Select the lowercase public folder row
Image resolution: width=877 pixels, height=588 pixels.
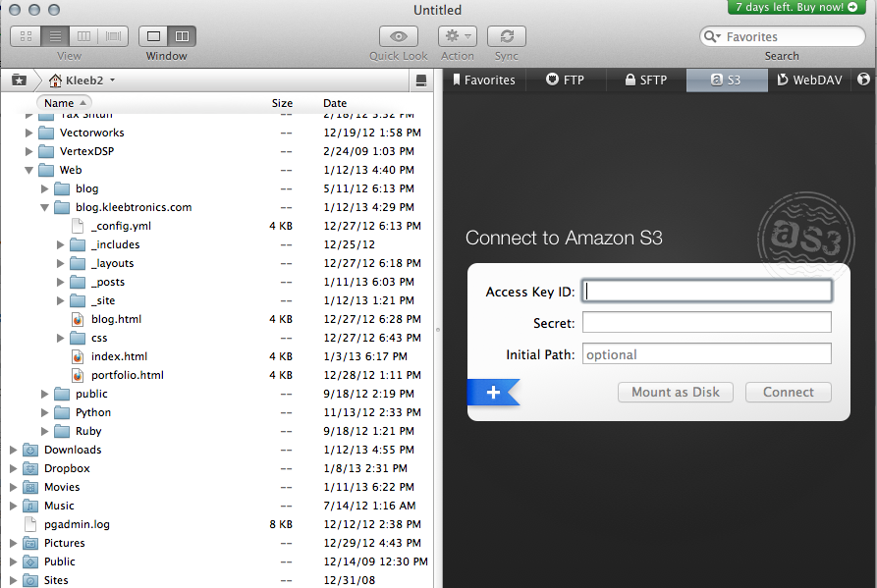pos(216,394)
